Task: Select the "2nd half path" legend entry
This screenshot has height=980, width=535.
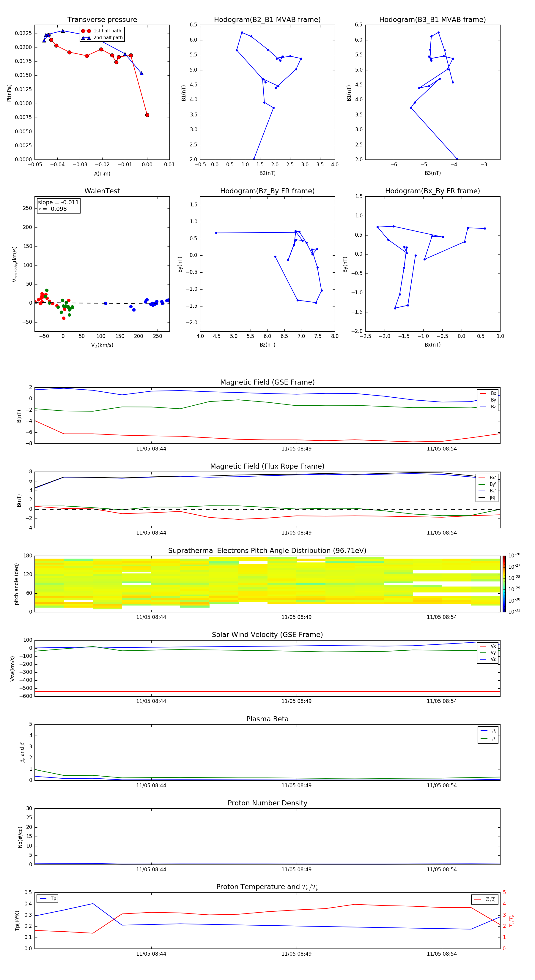Action: coord(102,38)
